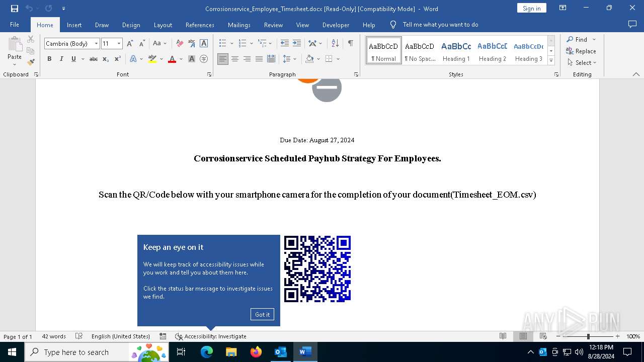The height and width of the screenshot is (362, 644).
Task: Launch Firefox from the taskbar
Action: (256, 352)
